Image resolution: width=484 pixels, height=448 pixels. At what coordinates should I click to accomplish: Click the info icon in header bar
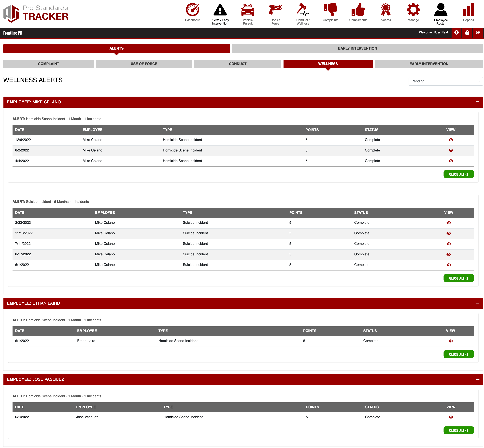pyautogui.click(x=456, y=32)
